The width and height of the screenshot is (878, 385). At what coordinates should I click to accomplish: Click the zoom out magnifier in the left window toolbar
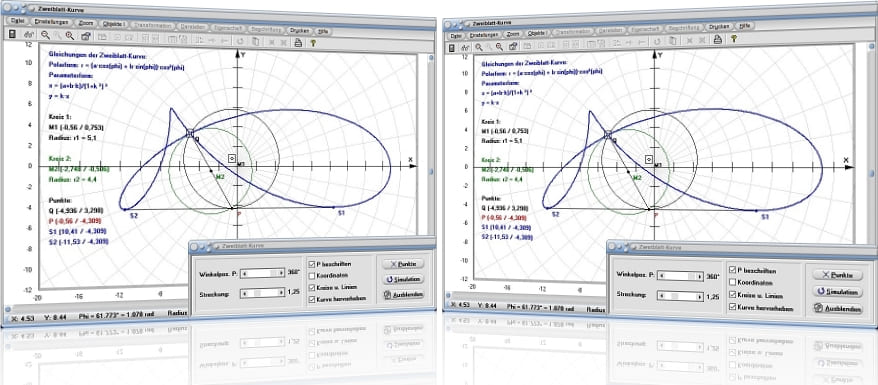tap(45, 35)
